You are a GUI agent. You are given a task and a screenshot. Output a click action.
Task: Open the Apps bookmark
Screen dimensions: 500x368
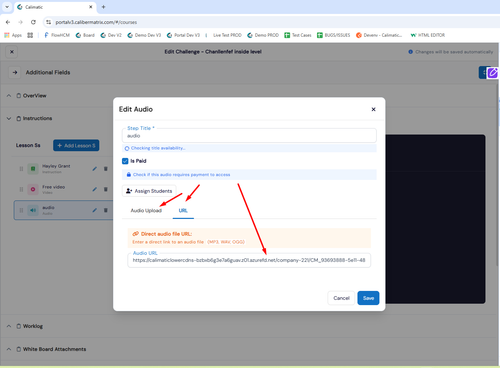(x=13, y=35)
